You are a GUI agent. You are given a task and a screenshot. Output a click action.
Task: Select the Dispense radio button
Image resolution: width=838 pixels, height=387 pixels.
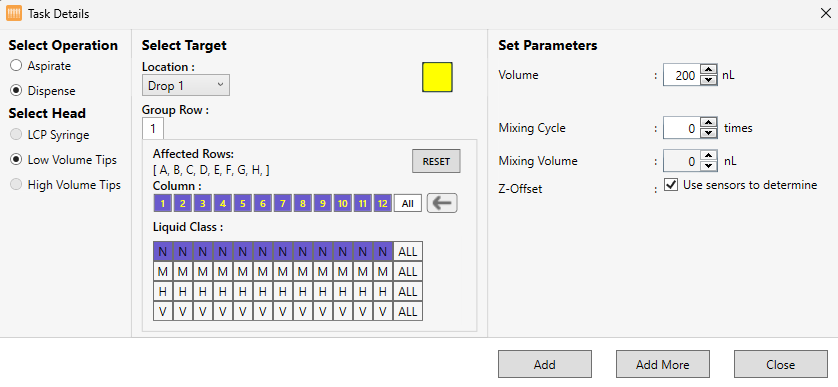[16, 91]
